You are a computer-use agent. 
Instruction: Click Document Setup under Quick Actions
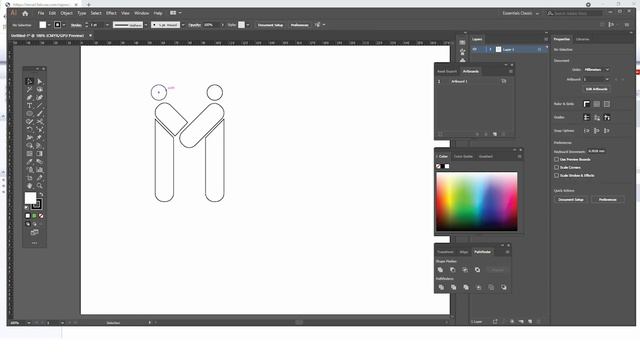point(571,200)
